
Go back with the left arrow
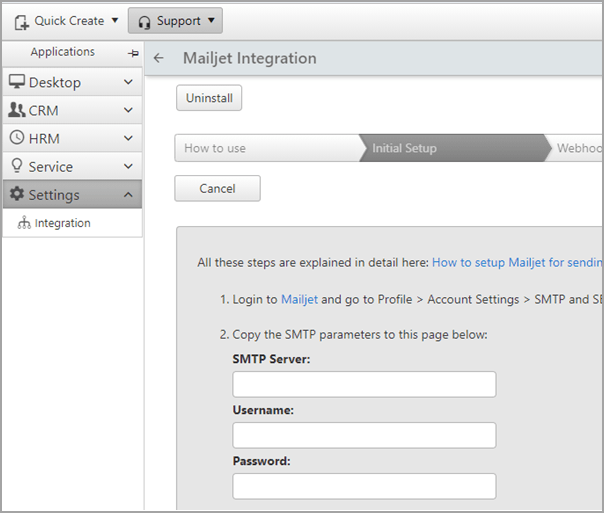coord(158,58)
